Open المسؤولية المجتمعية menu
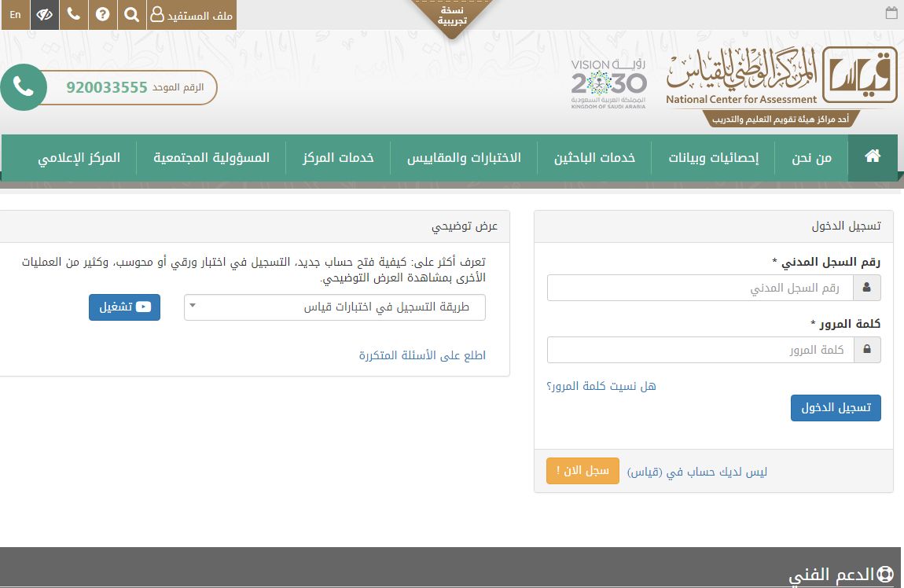Image resolution: width=904 pixels, height=588 pixels. tap(211, 157)
